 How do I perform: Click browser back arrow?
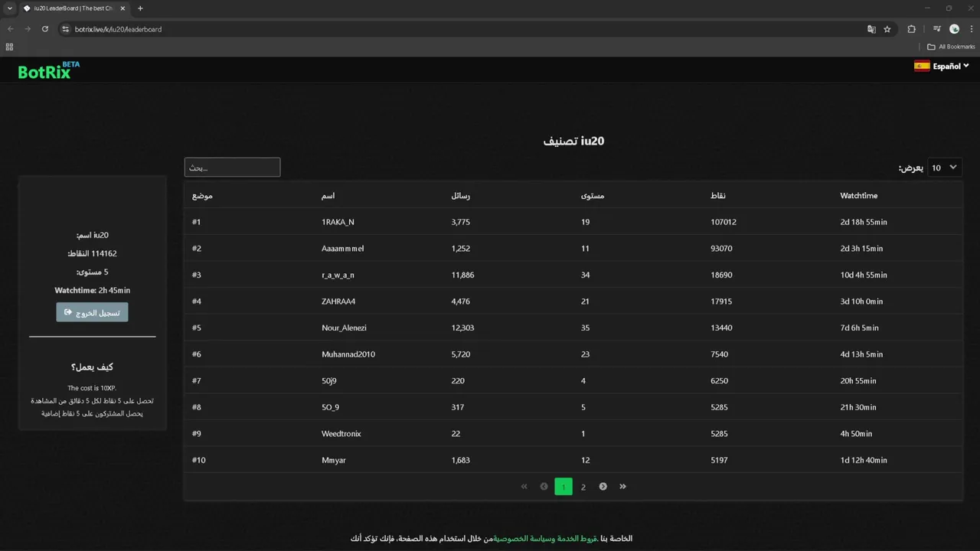(x=11, y=29)
